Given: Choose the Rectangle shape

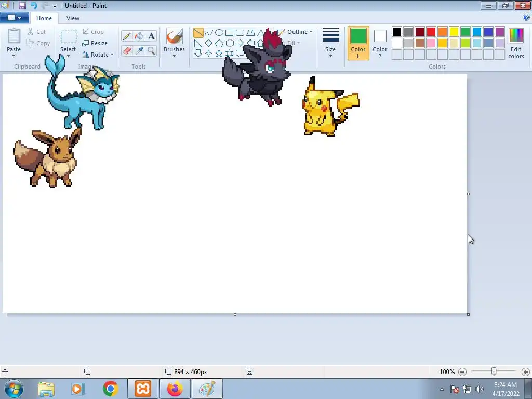Looking at the screenshot, I should (229, 33).
